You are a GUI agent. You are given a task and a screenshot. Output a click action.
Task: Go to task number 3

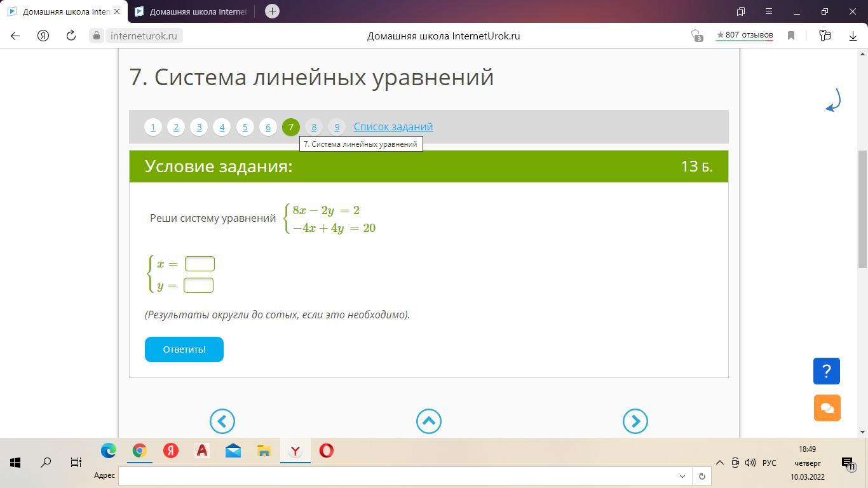click(x=199, y=127)
